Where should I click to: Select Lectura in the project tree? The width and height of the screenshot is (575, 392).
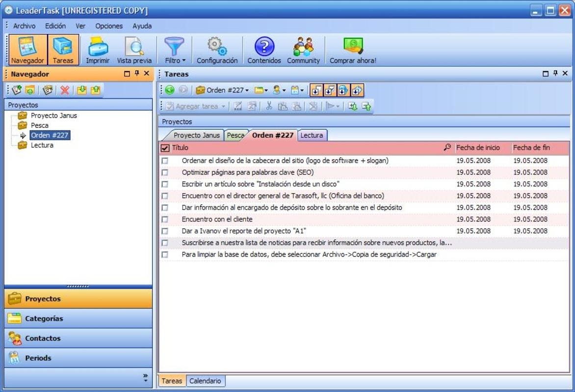click(42, 145)
